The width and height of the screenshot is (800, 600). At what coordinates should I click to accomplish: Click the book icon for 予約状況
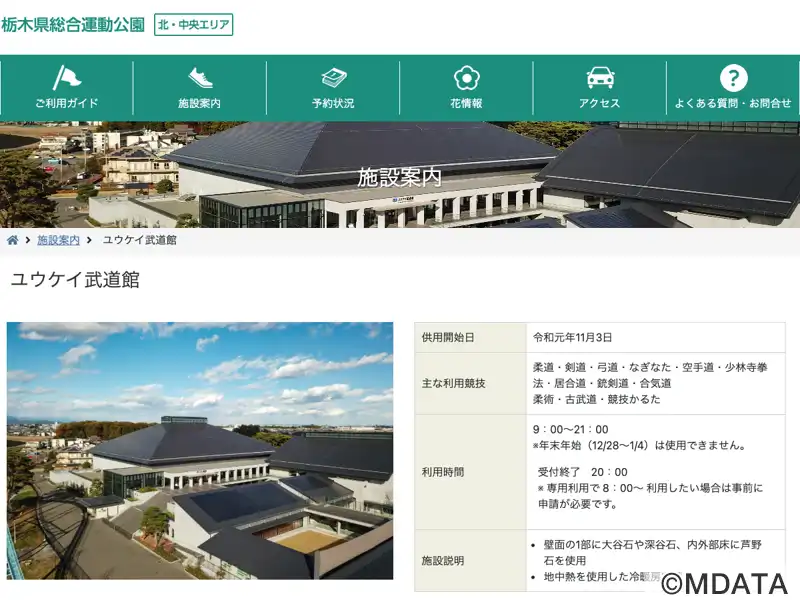coord(334,78)
